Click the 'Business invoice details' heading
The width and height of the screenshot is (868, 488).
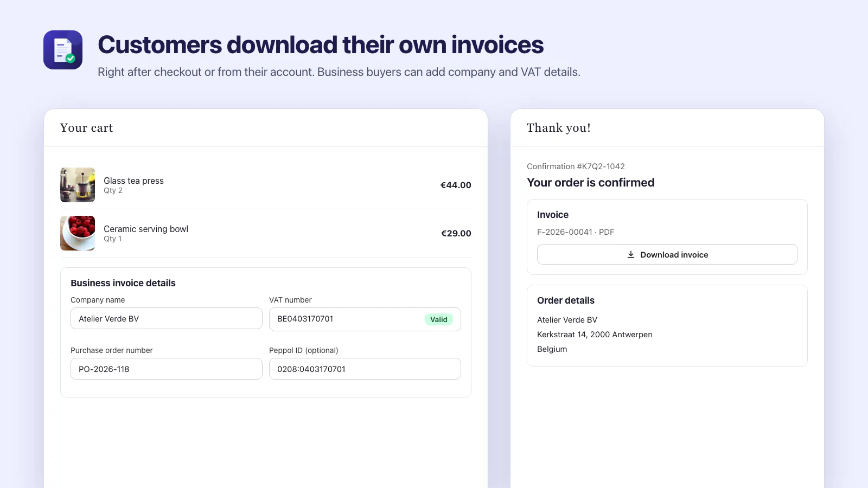123,283
